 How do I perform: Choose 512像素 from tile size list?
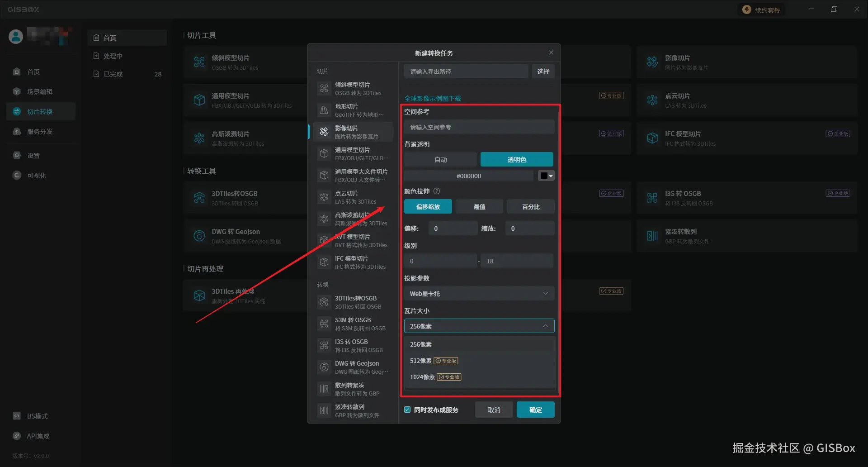pyautogui.click(x=479, y=361)
